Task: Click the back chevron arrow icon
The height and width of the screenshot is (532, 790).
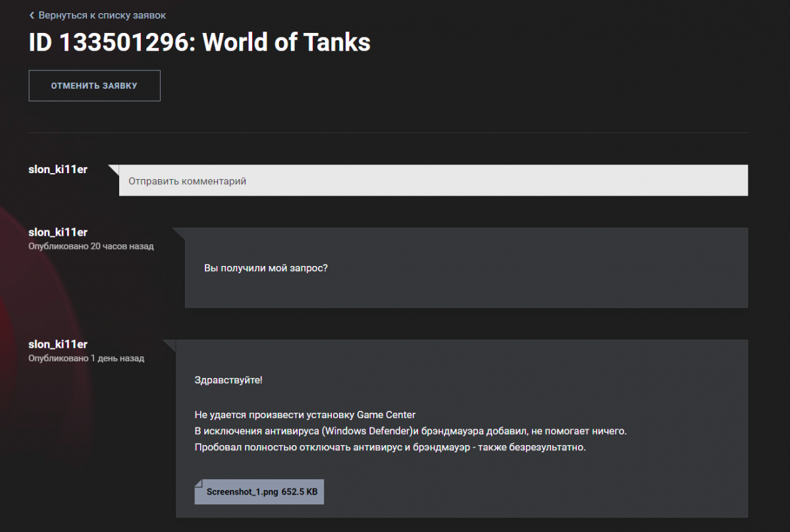Action: (32, 15)
